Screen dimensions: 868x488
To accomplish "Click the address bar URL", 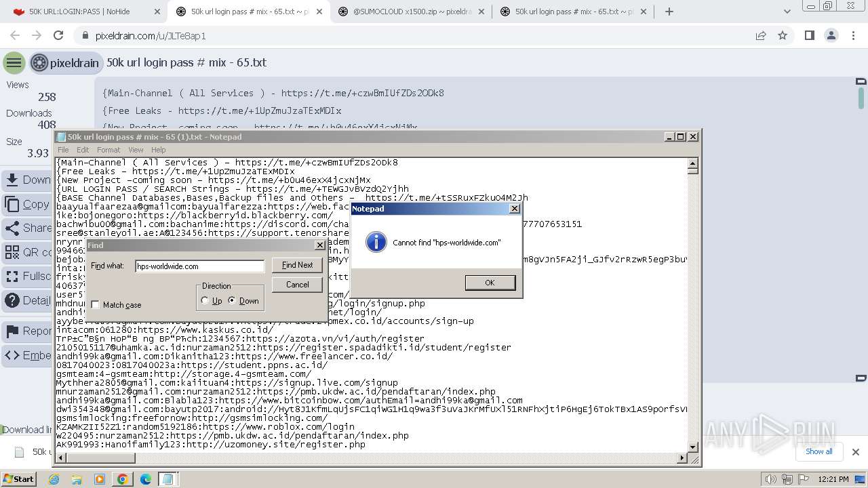I will point(151,36).
